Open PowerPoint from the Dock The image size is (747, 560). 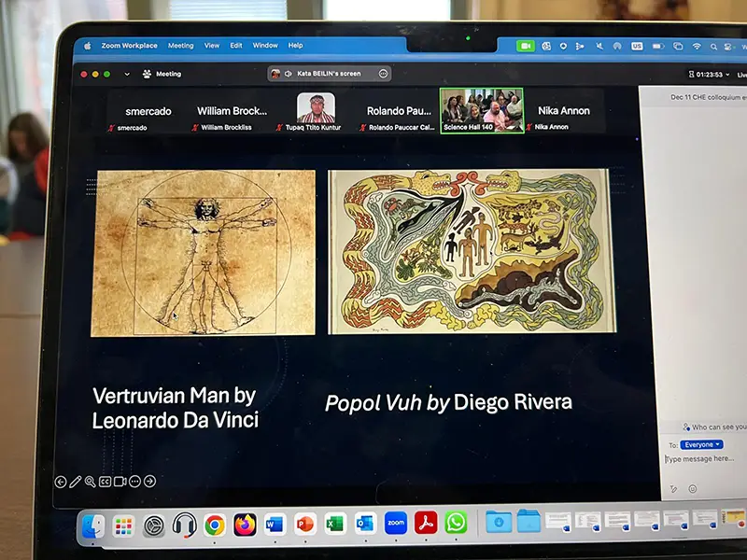(305, 525)
